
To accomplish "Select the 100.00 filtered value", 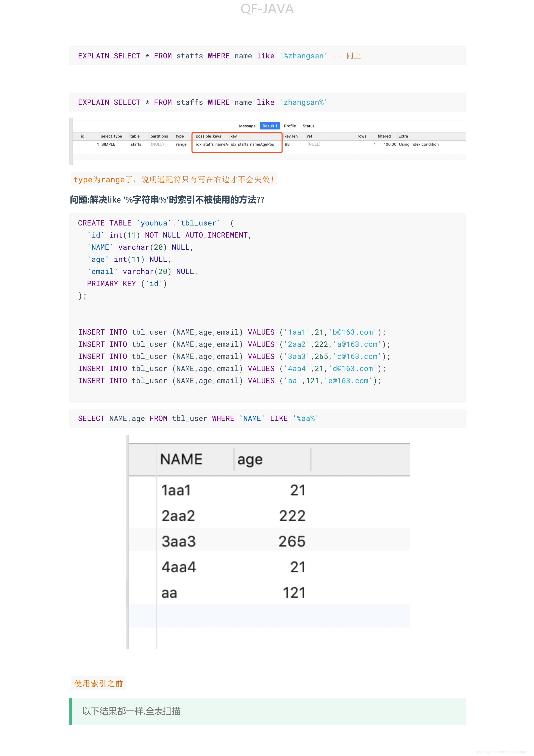I will 390,144.
